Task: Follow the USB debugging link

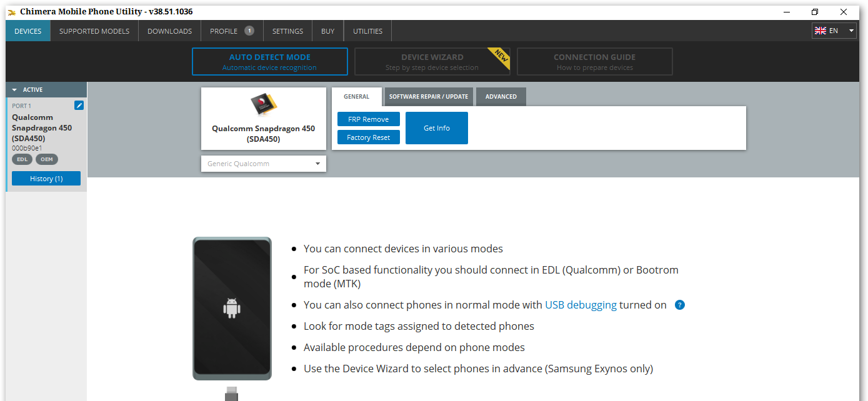Action: coord(581,305)
